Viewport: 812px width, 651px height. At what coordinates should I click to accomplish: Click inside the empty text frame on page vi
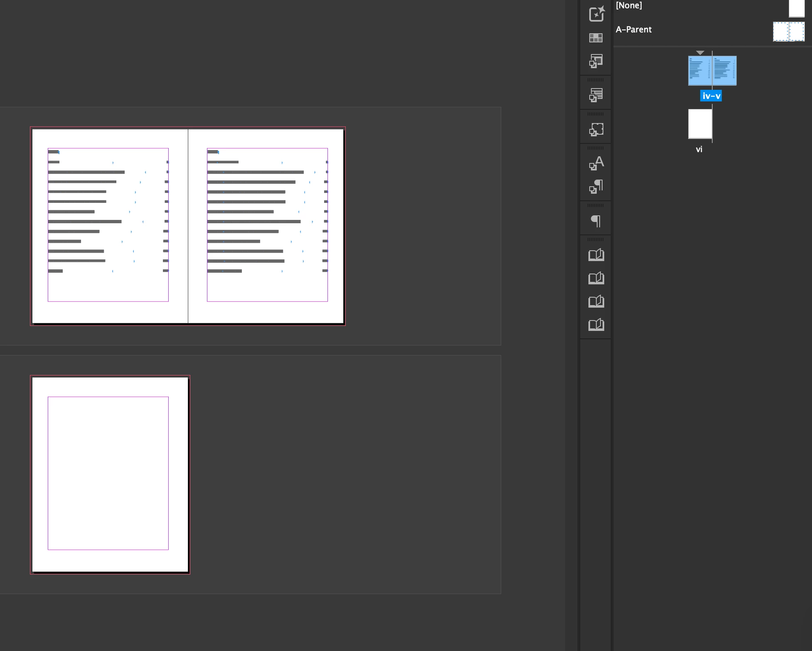click(x=108, y=473)
